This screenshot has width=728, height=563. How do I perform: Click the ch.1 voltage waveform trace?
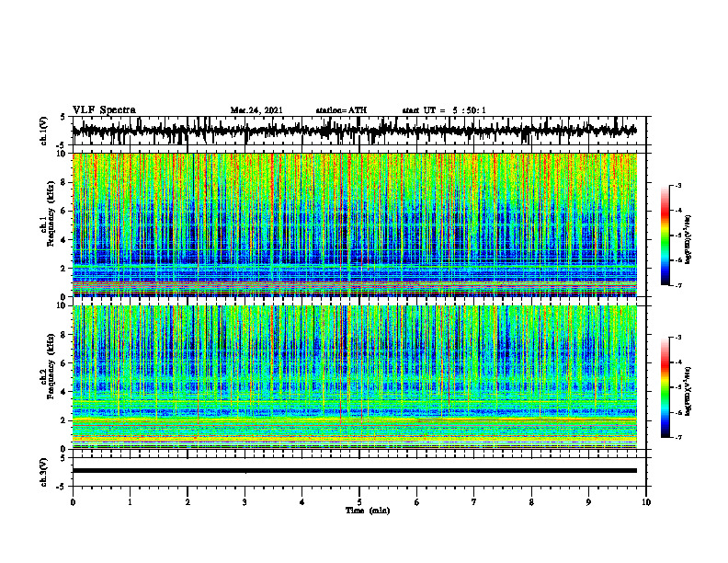pos(354,131)
